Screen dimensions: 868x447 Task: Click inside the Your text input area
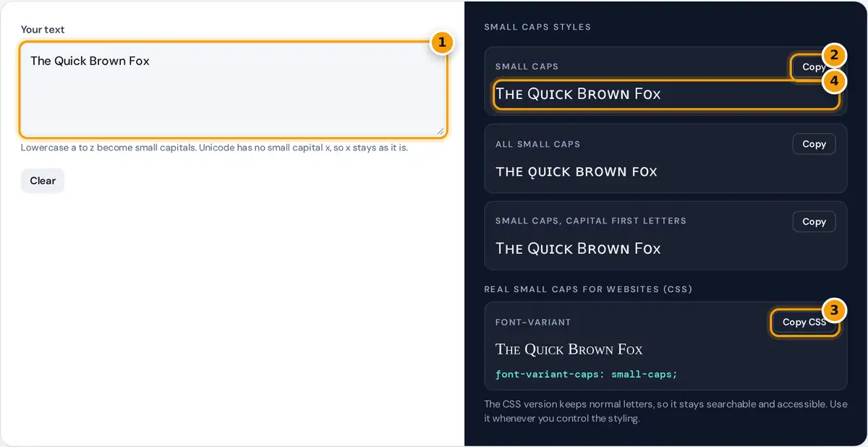(233, 90)
